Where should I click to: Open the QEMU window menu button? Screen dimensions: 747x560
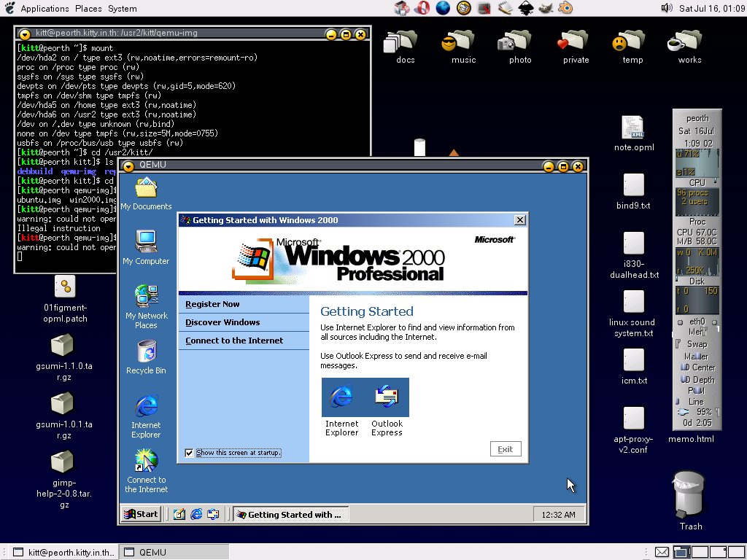coord(128,166)
